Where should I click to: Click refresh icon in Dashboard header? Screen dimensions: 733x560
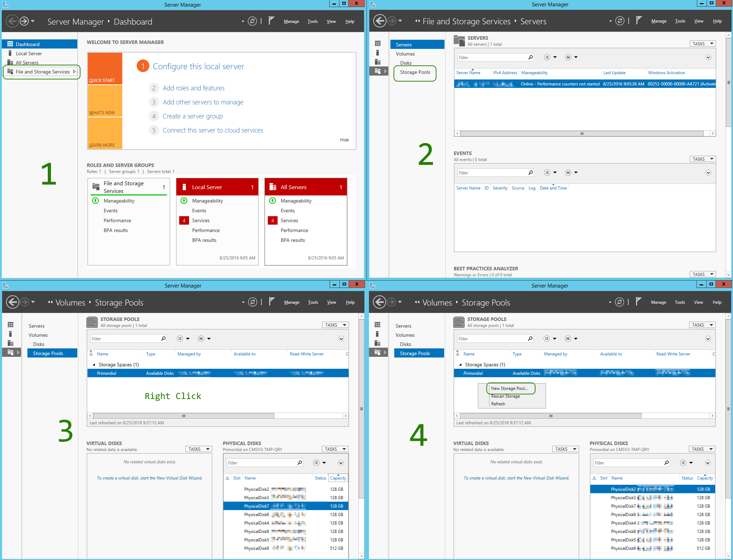point(252,21)
